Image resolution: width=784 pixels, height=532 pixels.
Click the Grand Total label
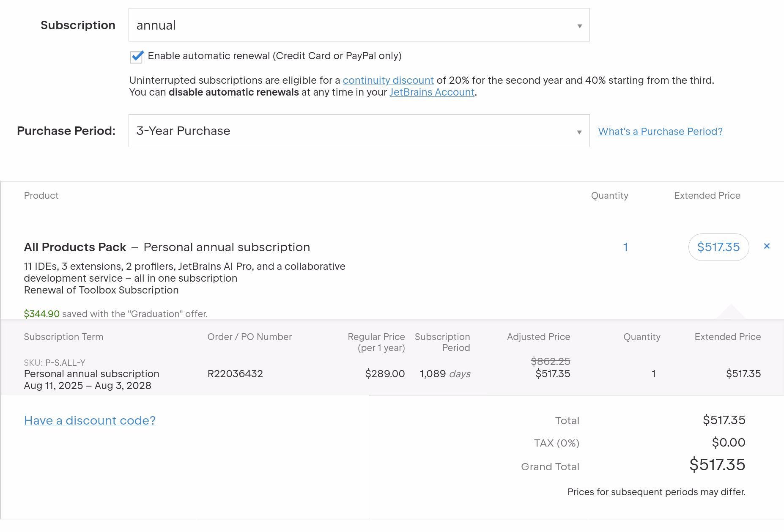coord(550,467)
